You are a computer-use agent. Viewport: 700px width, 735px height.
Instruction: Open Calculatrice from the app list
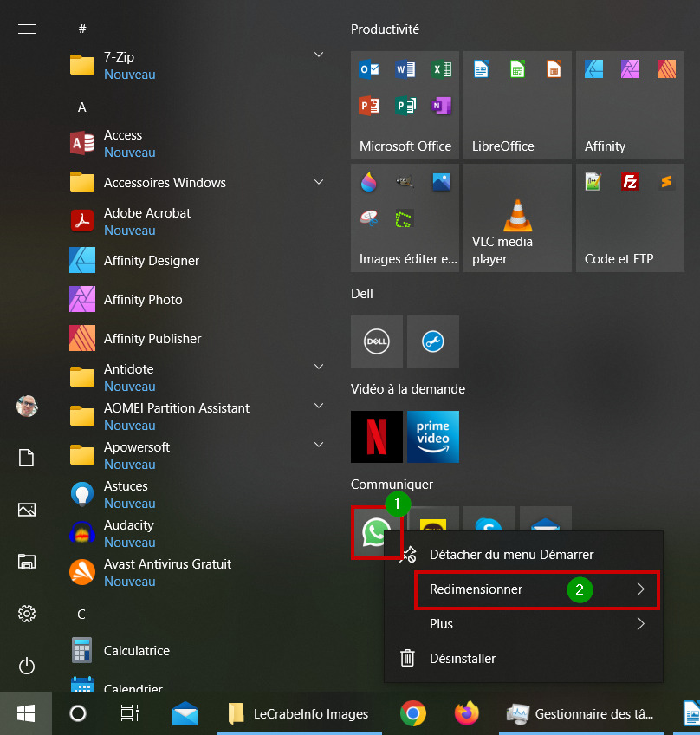coord(197,650)
